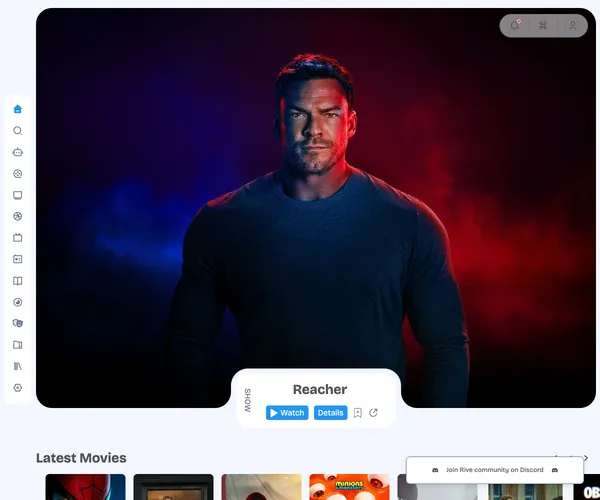Open the robot AI assistant sidebar icon
Screen dimensions: 600x500
tap(18, 152)
